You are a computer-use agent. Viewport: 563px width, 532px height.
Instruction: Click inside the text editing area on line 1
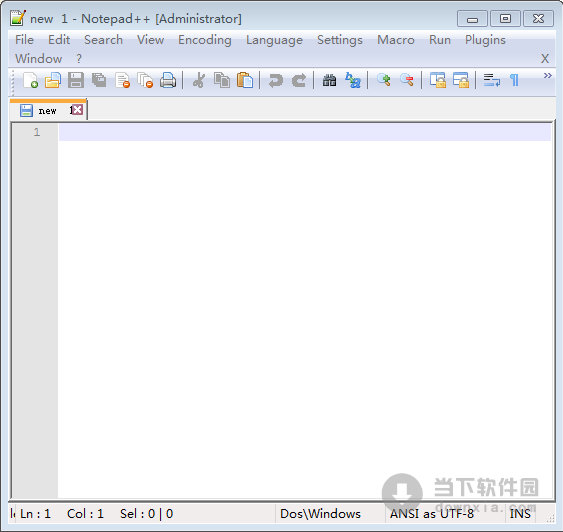click(x=304, y=132)
